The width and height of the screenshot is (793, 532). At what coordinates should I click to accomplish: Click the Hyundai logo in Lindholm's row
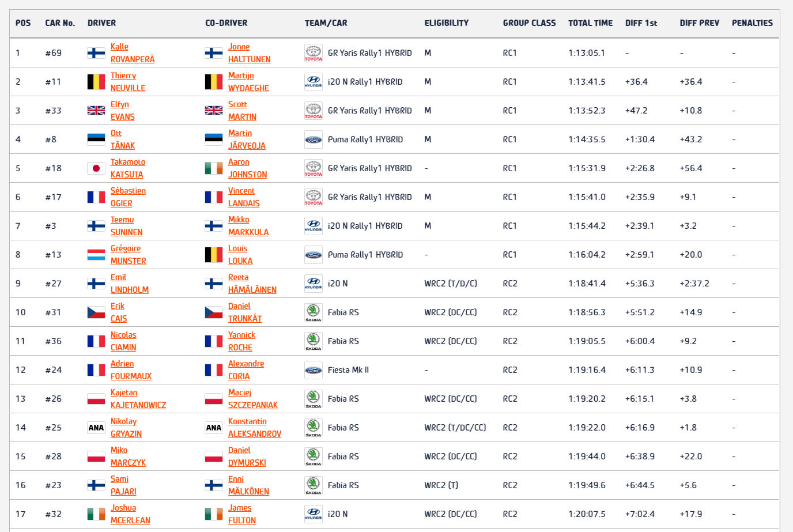point(313,284)
